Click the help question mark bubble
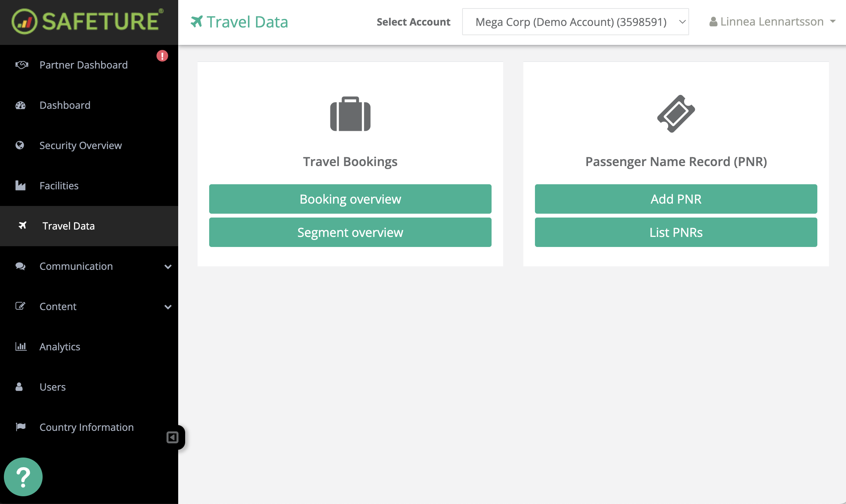Image resolution: width=846 pixels, height=504 pixels. pos(23,477)
